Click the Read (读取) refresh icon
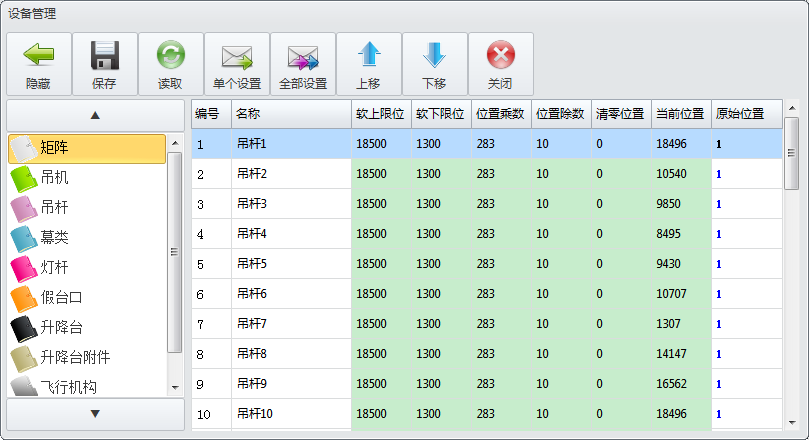 pos(170,55)
